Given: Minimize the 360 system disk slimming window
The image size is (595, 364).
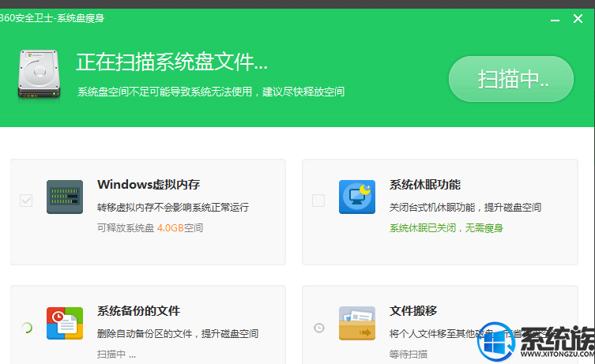Looking at the screenshot, I should click(x=555, y=19).
